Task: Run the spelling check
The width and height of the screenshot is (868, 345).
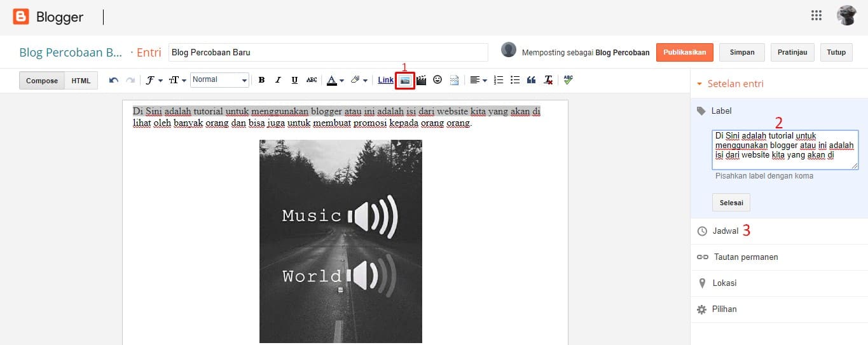Action: (568, 80)
